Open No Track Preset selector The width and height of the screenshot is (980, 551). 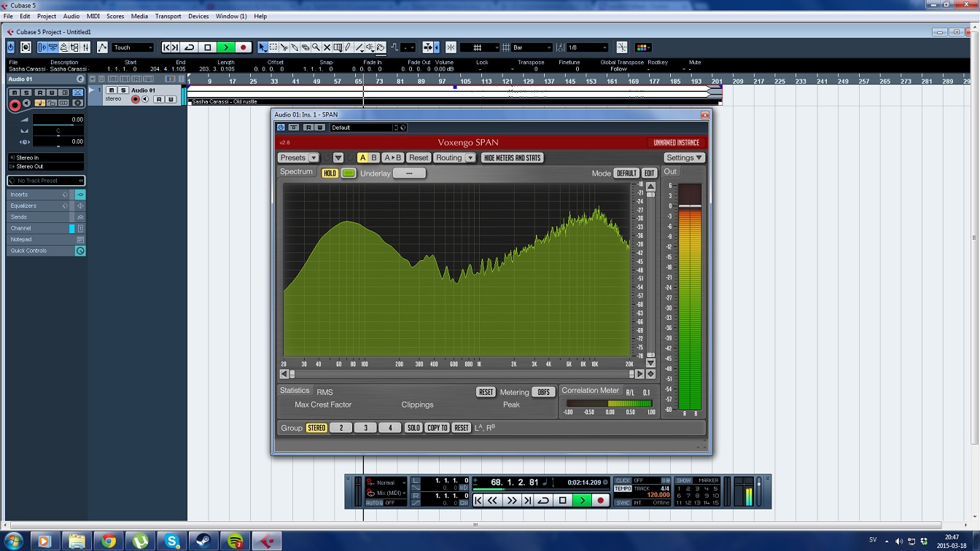click(x=46, y=181)
